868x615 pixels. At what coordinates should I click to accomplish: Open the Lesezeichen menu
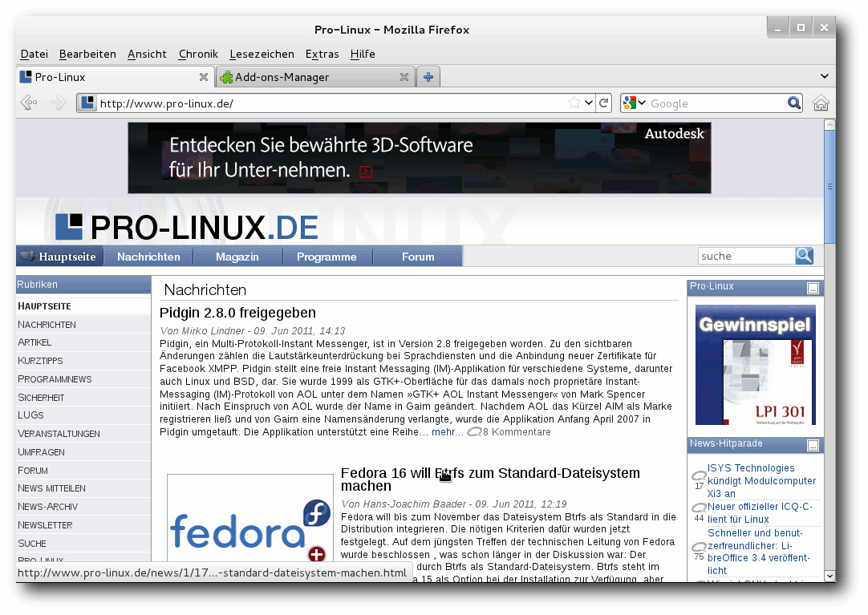click(262, 54)
